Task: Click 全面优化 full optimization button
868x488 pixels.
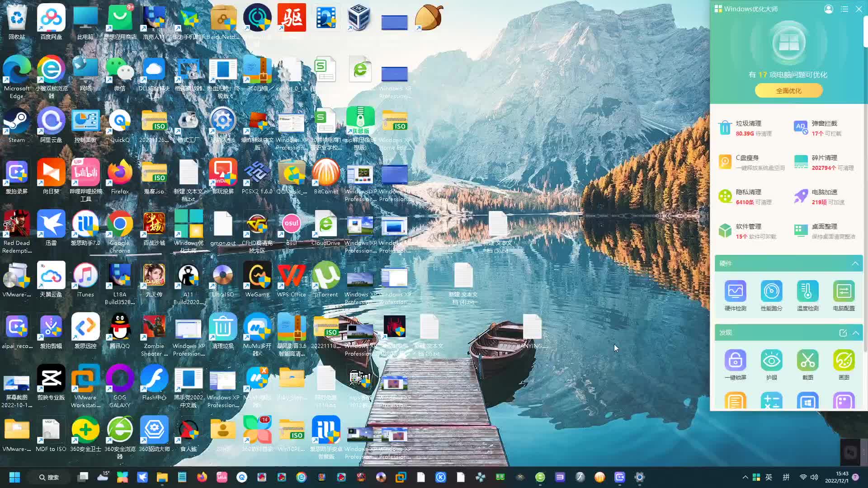Action: point(789,91)
